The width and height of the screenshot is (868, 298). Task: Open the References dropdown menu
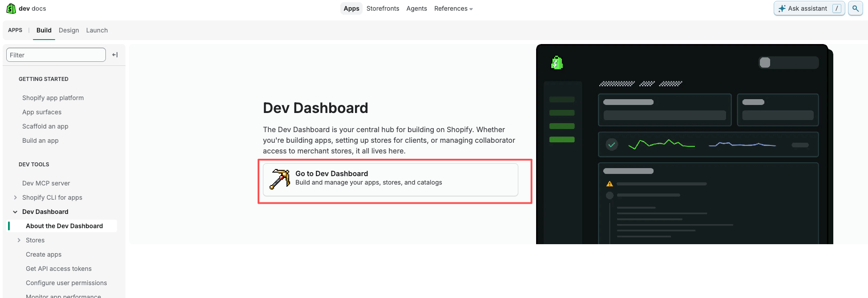point(453,8)
